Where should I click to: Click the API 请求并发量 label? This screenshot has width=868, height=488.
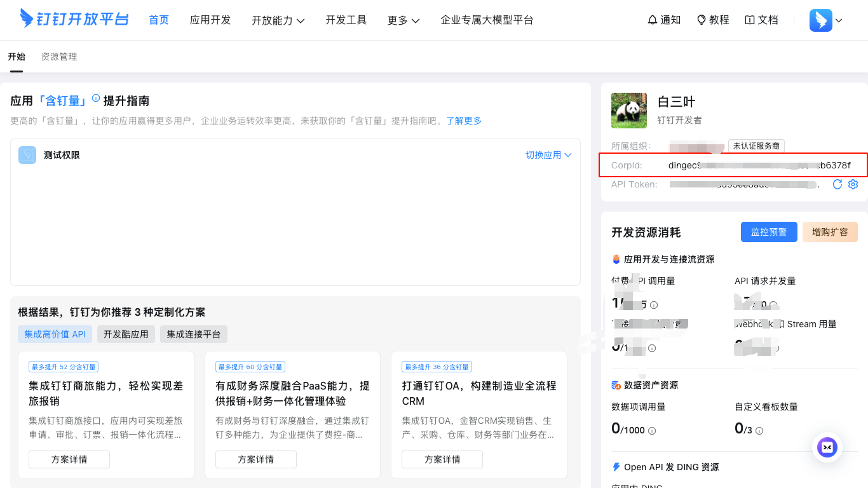point(765,281)
